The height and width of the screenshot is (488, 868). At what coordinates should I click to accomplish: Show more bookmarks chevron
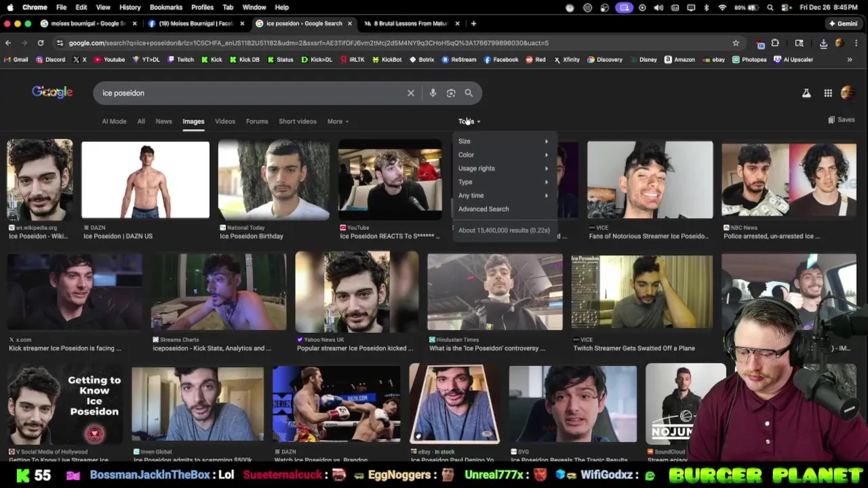click(x=849, y=60)
